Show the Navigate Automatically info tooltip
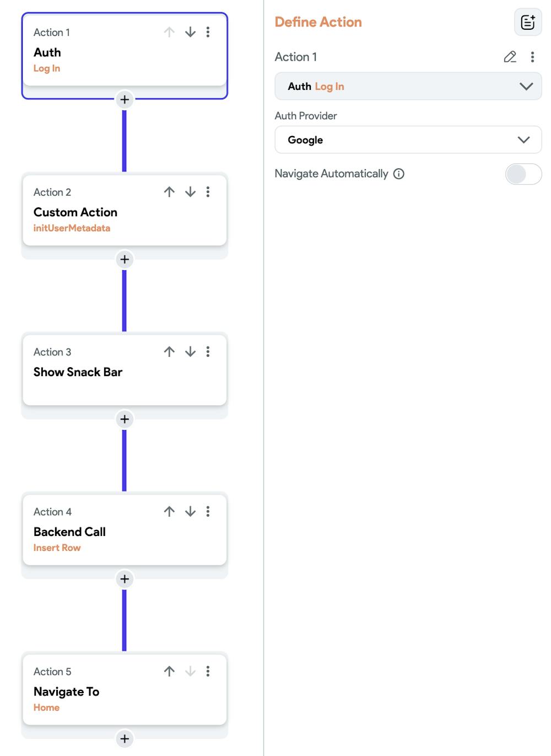 pyautogui.click(x=399, y=174)
